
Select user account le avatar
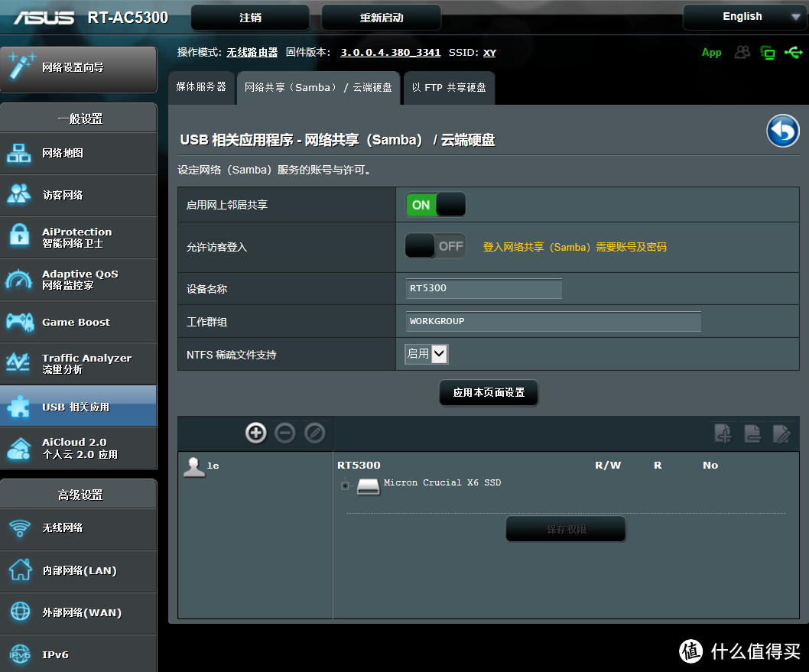tap(194, 467)
